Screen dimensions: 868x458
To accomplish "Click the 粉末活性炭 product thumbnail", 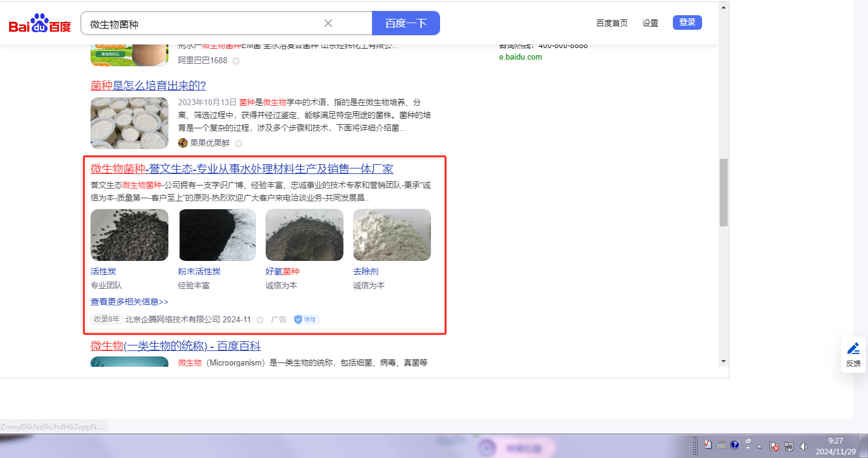I will 217,235.
